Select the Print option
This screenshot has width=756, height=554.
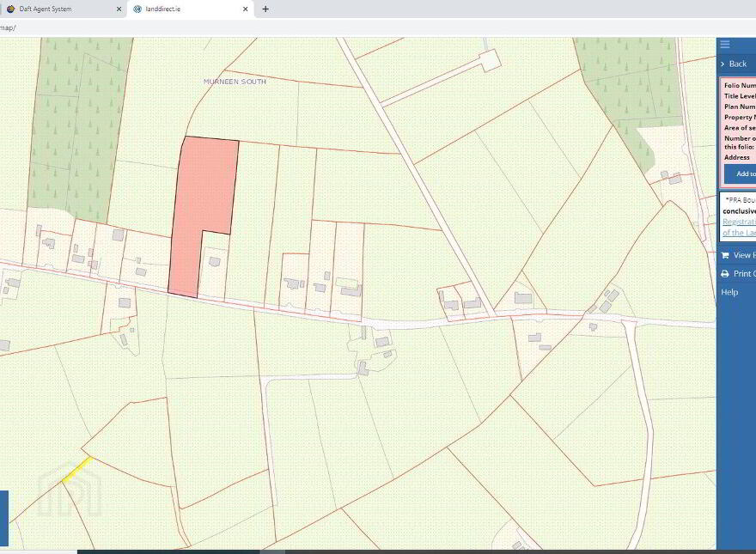click(738, 273)
